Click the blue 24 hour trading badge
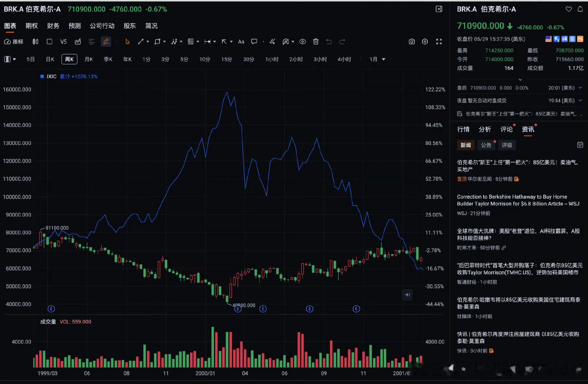Viewport: 588px width, 384px height. [564, 39]
